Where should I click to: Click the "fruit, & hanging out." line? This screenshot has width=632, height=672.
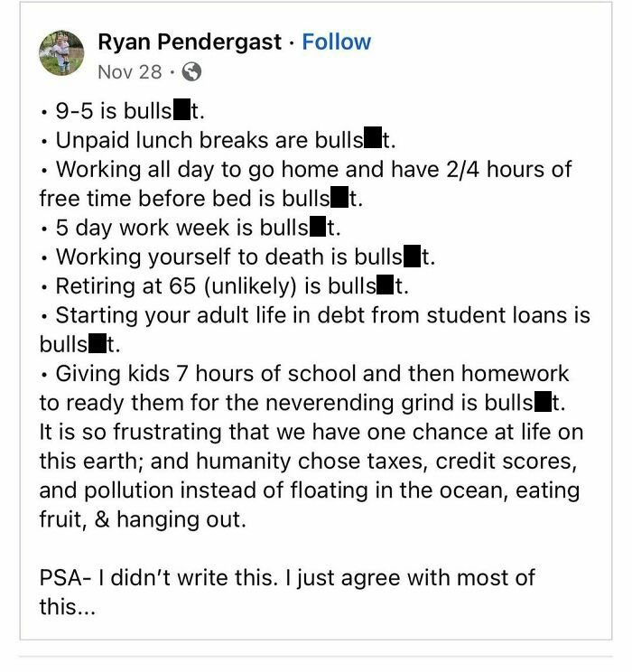pyautogui.click(x=142, y=520)
